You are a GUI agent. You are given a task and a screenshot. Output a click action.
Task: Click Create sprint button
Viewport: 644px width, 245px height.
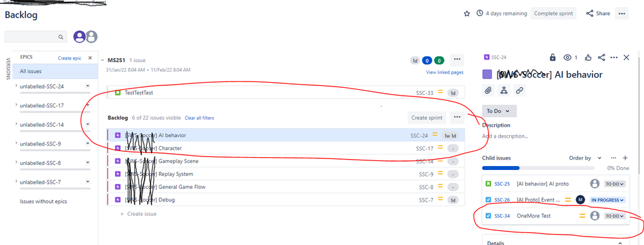pyautogui.click(x=427, y=118)
